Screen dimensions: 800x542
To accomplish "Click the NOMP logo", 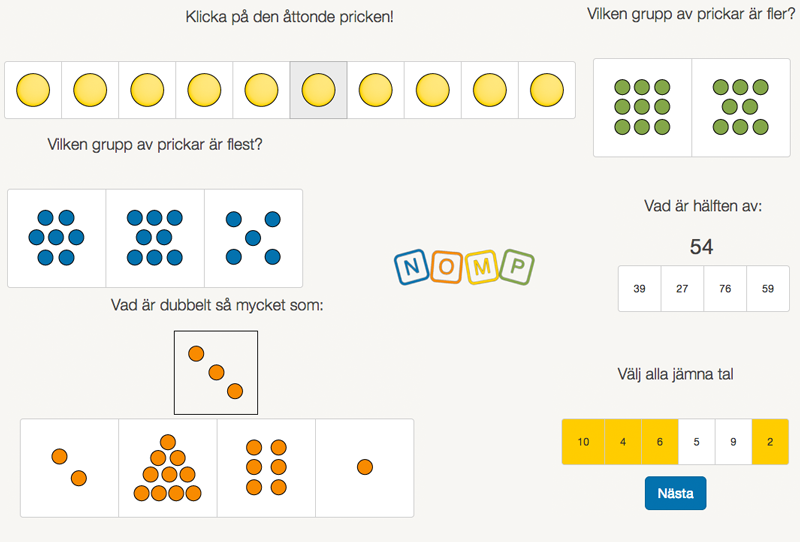I will [464, 267].
